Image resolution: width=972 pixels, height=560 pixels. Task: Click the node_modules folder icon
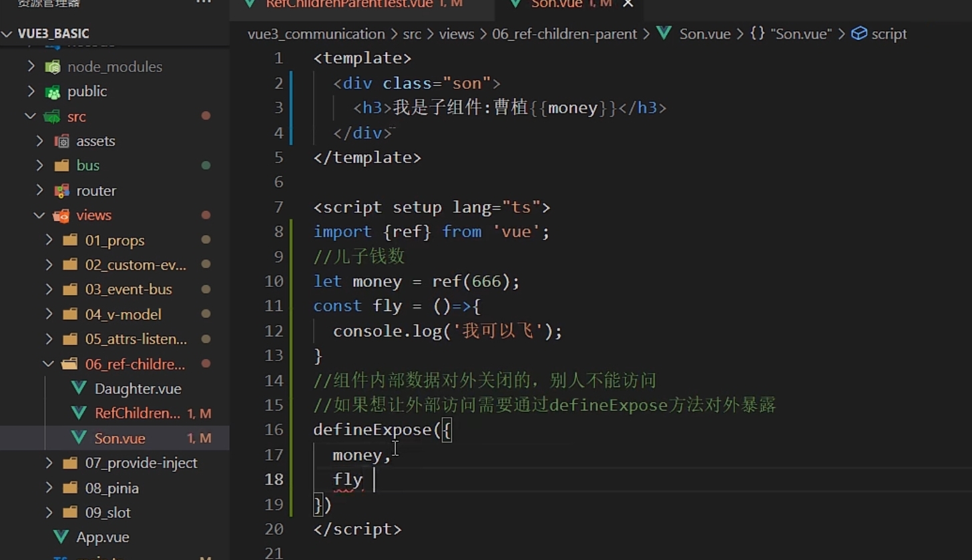tap(52, 67)
